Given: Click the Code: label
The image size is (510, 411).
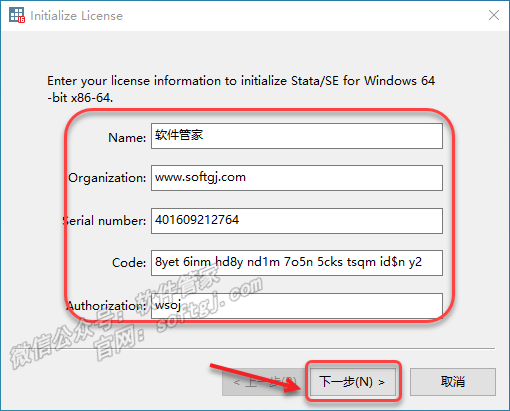Looking at the screenshot, I should tap(129, 263).
